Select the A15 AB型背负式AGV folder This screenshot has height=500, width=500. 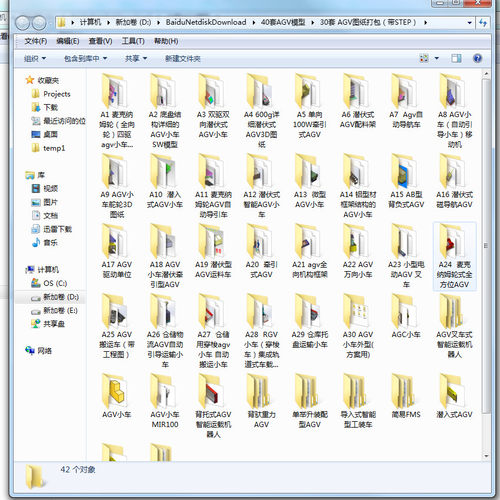pos(406,181)
